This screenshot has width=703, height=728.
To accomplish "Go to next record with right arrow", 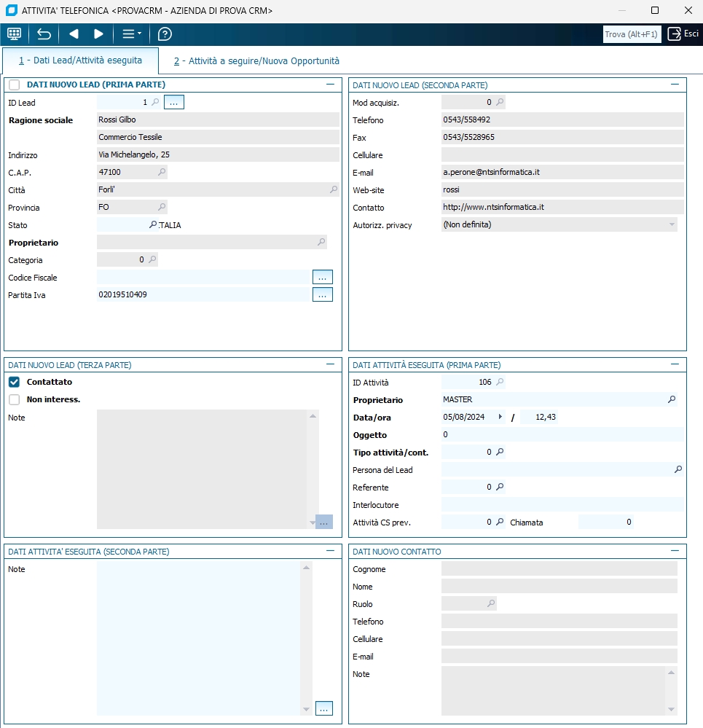I will pyautogui.click(x=98, y=34).
